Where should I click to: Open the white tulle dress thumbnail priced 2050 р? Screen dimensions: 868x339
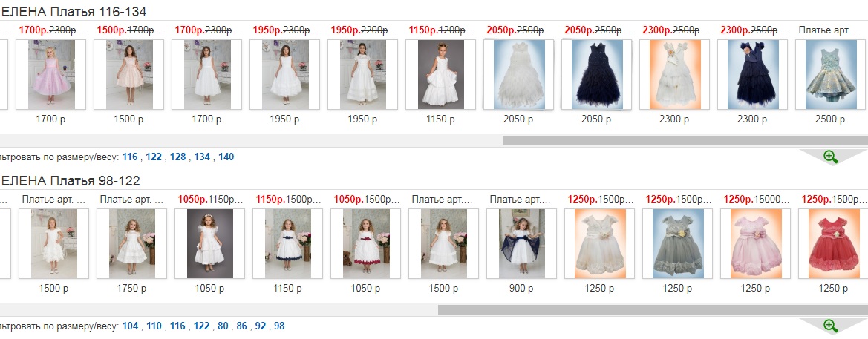519,75
